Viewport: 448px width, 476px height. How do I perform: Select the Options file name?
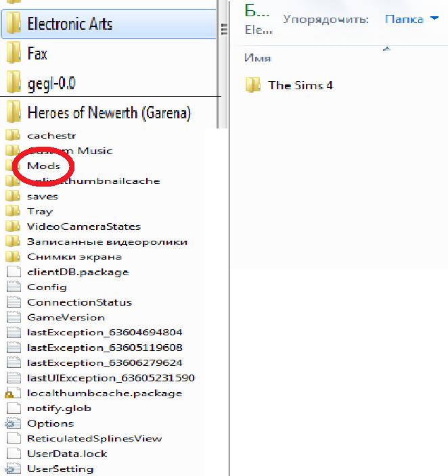[x=51, y=424]
